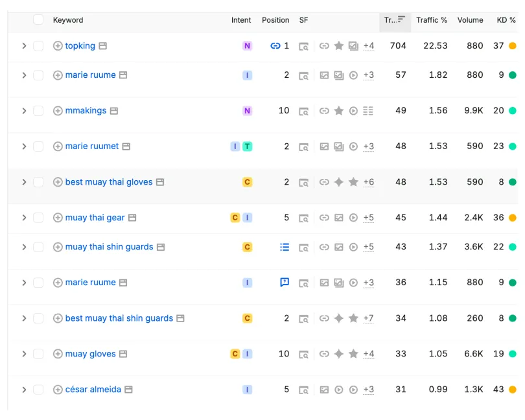The width and height of the screenshot is (525, 420).
Task: Open the césar almeida keyword link
Action: click(93, 389)
